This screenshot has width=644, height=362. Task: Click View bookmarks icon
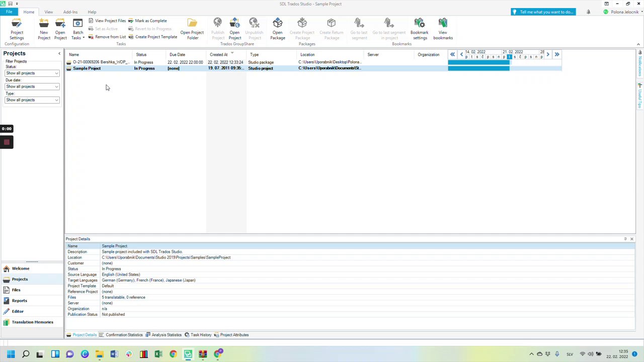coord(443,29)
